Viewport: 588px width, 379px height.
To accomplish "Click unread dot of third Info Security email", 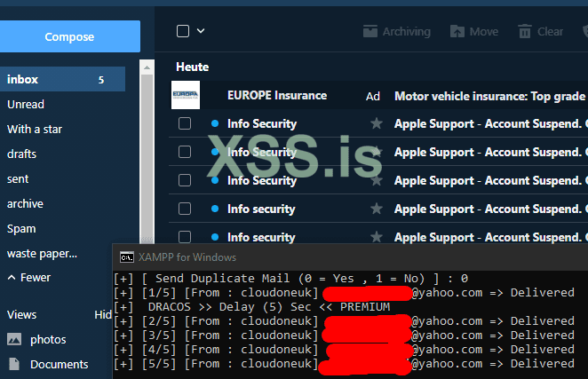I will pos(215,180).
